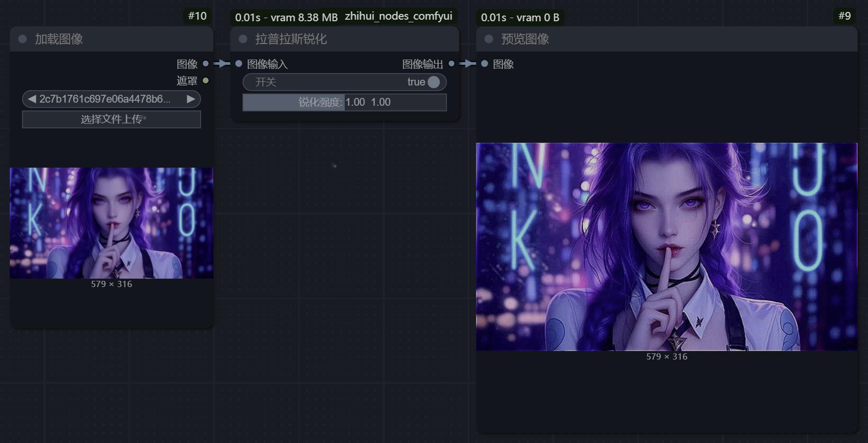
Task: Collapse the 预览图像 node via its dot
Action: coord(488,39)
